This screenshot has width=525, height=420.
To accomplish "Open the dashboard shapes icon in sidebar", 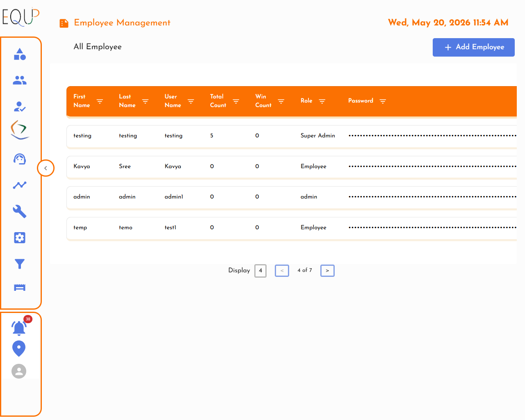I will click(x=20, y=54).
